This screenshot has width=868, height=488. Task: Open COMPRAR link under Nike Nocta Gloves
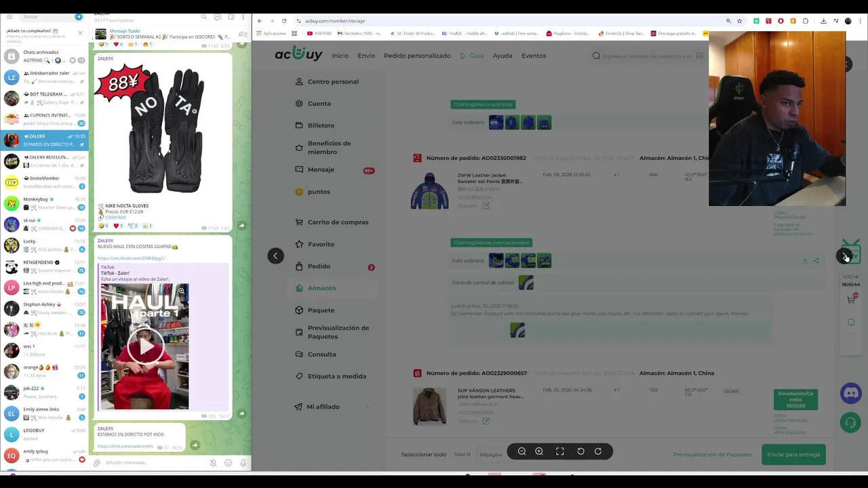click(x=115, y=218)
